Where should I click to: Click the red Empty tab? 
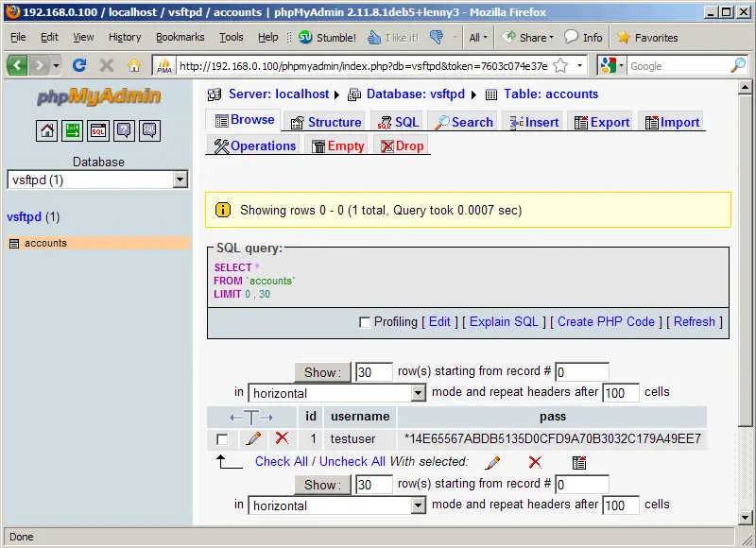click(337, 146)
